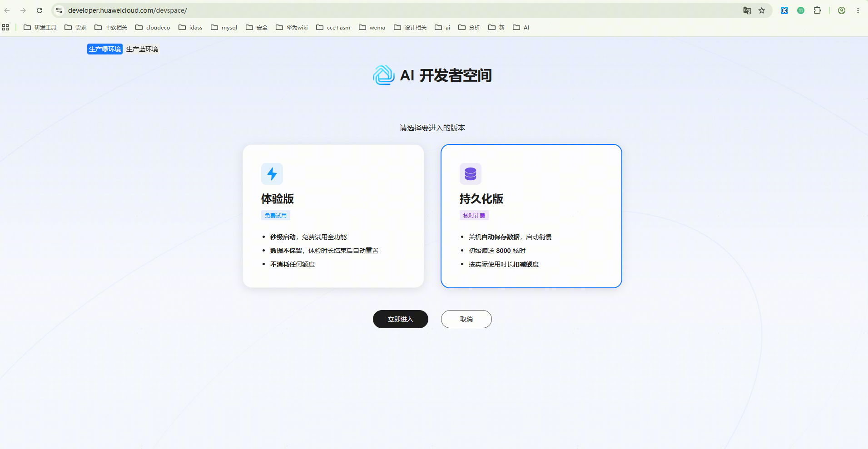Open the 安全 bookmark folder
The height and width of the screenshot is (449, 868).
[x=257, y=27]
